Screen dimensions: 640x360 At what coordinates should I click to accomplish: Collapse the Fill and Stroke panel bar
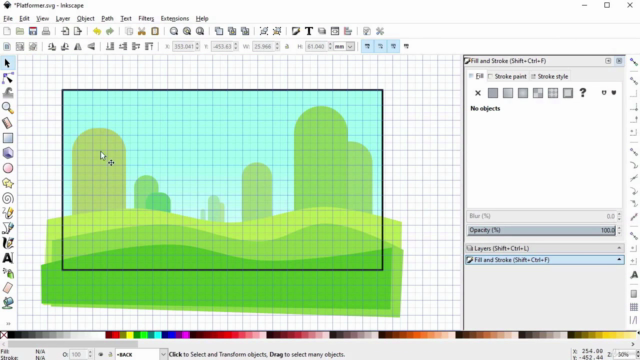point(544,260)
